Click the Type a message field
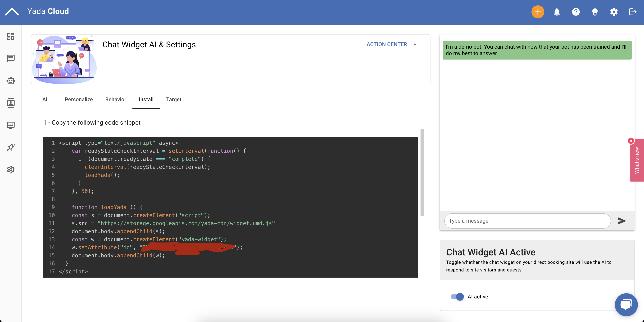 527,221
